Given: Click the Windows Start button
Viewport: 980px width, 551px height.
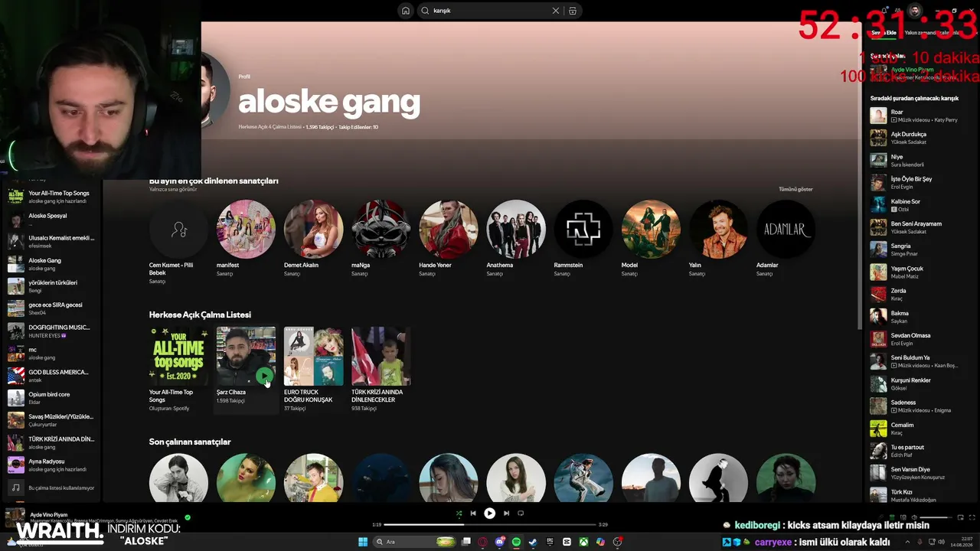Looking at the screenshot, I should click(363, 542).
